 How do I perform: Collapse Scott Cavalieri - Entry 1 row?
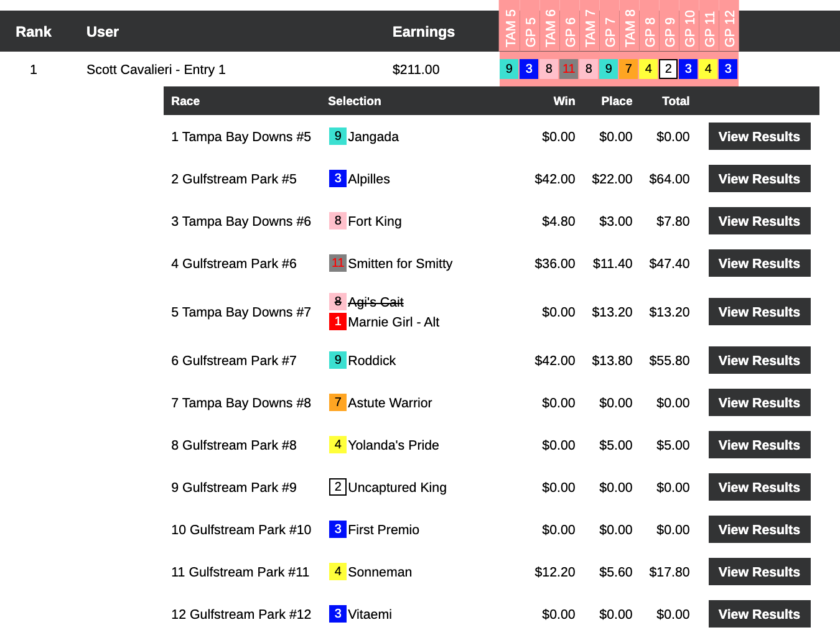coord(156,70)
